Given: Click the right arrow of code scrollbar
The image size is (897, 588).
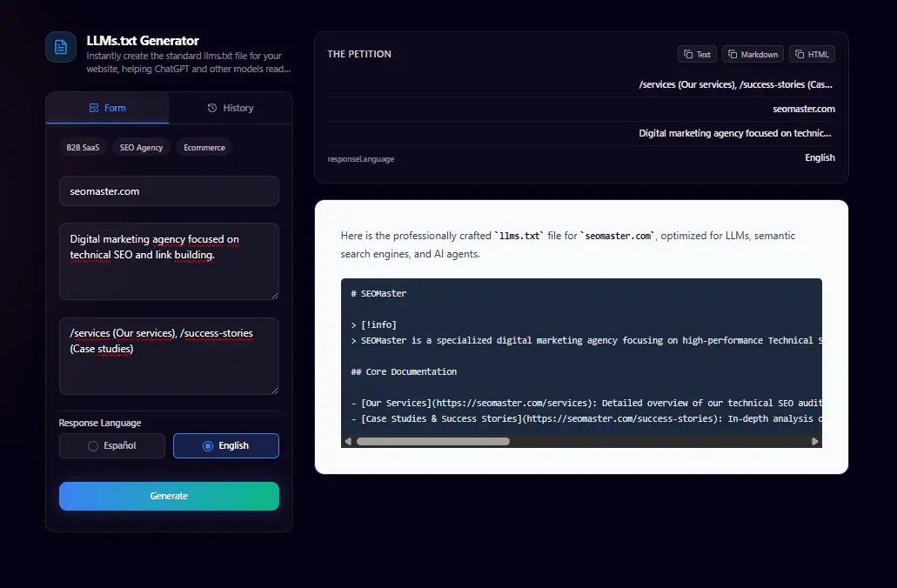Looking at the screenshot, I should pyautogui.click(x=814, y=442).
